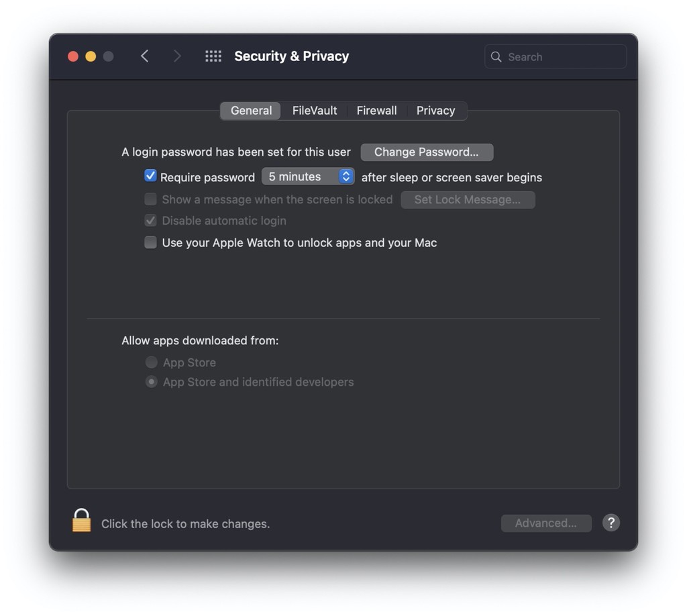Enable Apple Watch unlock checkbox
This screenshot has height=616, width=687.
[150, 242]
